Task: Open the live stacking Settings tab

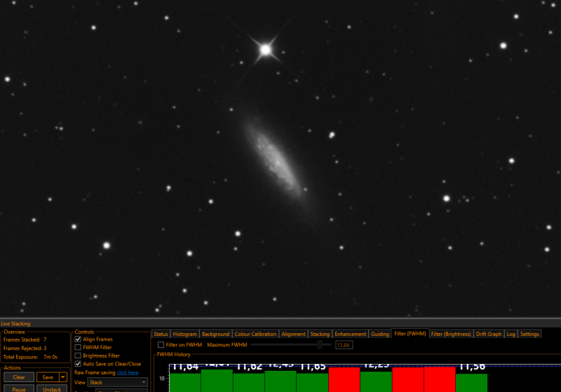Action: pos(529,334)
